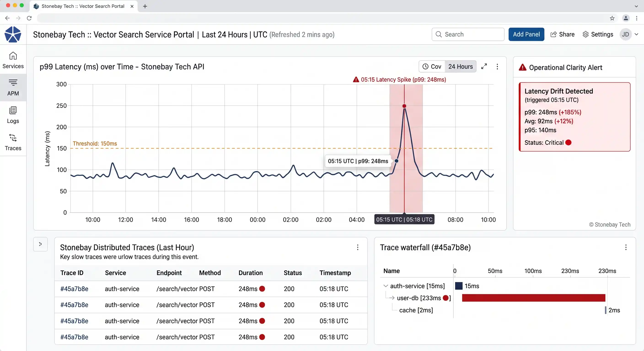
Task: Reload the browser page
Action: tap(29, 18)
